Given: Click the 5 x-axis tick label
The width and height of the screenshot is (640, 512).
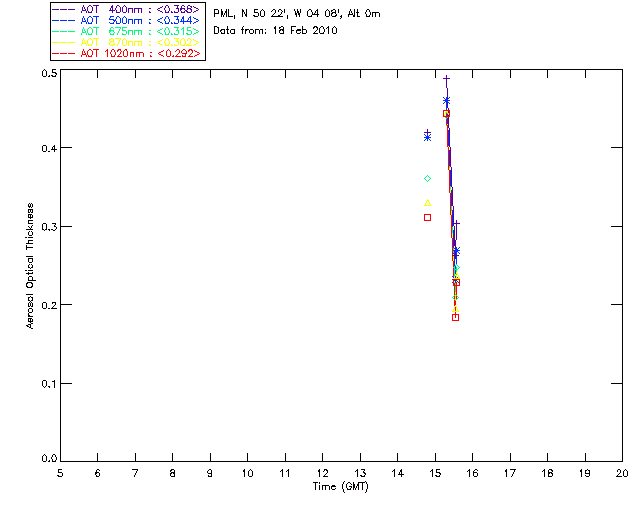Looking at the screenshot, I should (x=60, y=473).
